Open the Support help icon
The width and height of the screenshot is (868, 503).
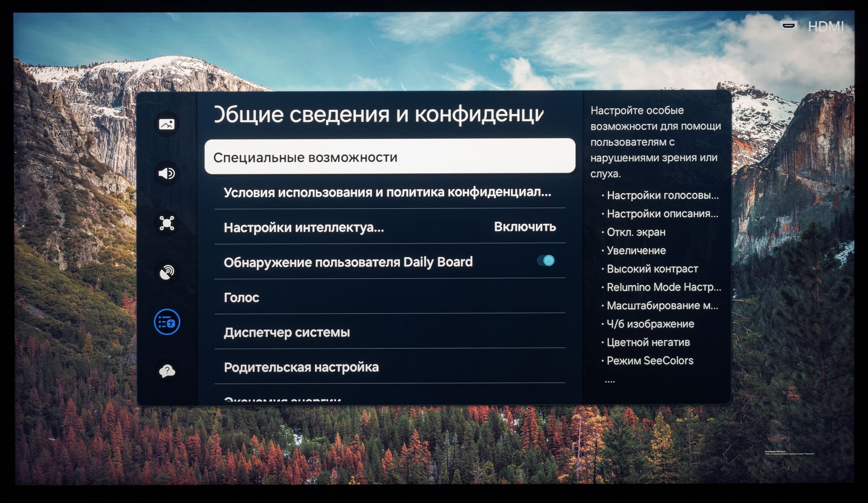click(167, 371)
